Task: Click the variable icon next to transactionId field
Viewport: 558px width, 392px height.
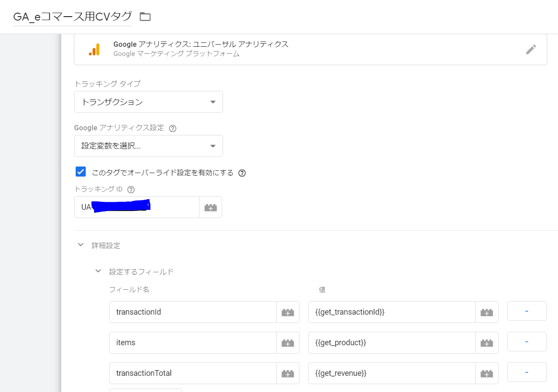Action: pyautogui.click(x=288, y=312)
